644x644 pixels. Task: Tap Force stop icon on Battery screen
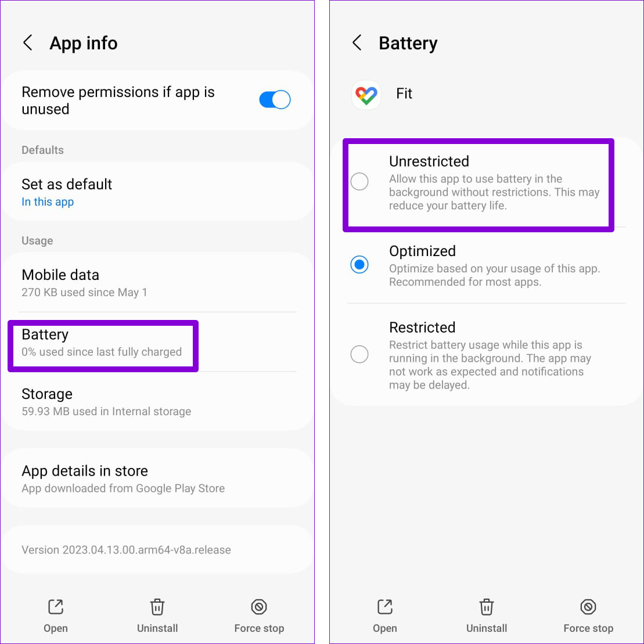(x=589, y=607)
